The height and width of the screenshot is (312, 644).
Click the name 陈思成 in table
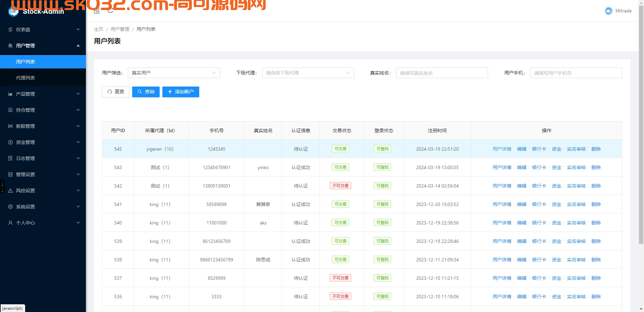point(263,260)
